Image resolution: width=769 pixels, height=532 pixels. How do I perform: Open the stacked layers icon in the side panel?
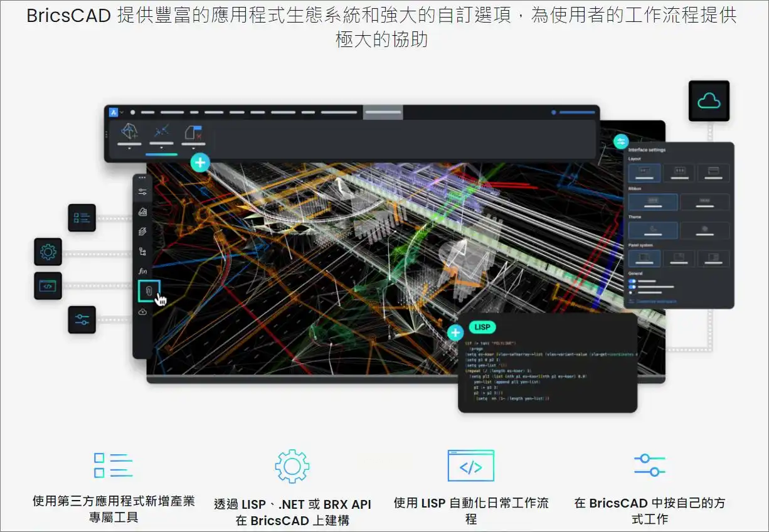(142, 231)
